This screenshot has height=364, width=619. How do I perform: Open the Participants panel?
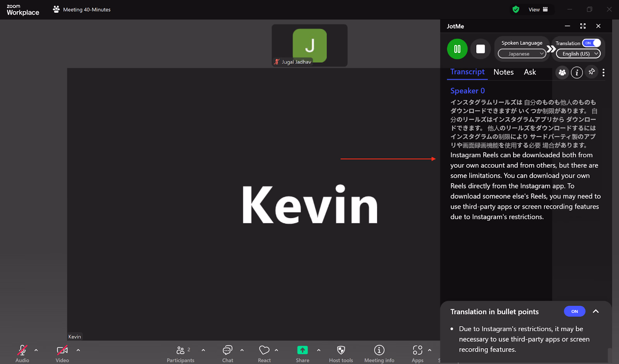tap(181, 353)
